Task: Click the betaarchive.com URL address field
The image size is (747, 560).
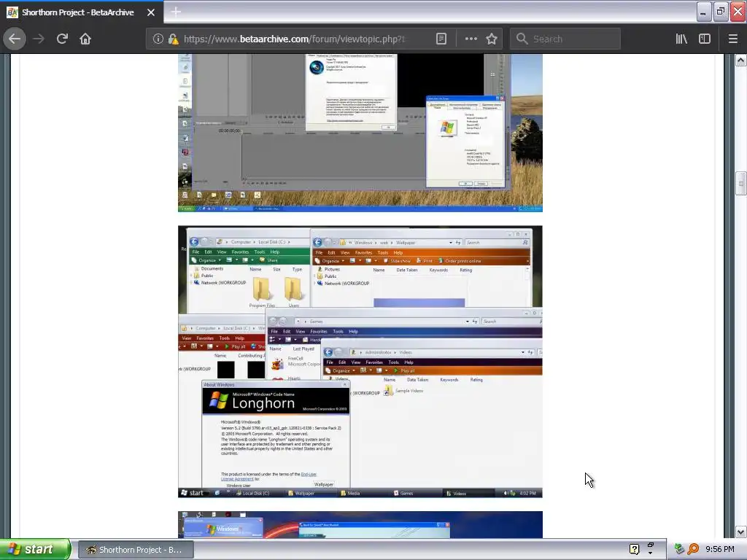Action: (x=295, y=39)
